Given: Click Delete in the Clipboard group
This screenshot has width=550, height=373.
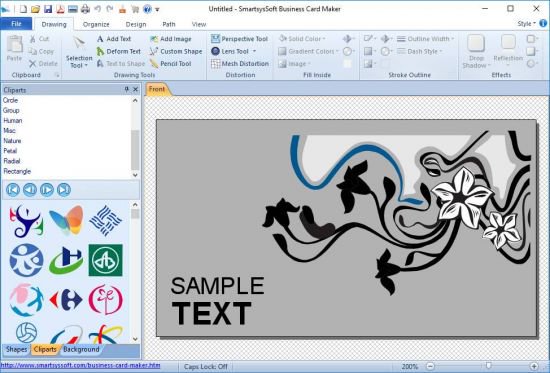Looking at the screenshot, I should point(43,64).
